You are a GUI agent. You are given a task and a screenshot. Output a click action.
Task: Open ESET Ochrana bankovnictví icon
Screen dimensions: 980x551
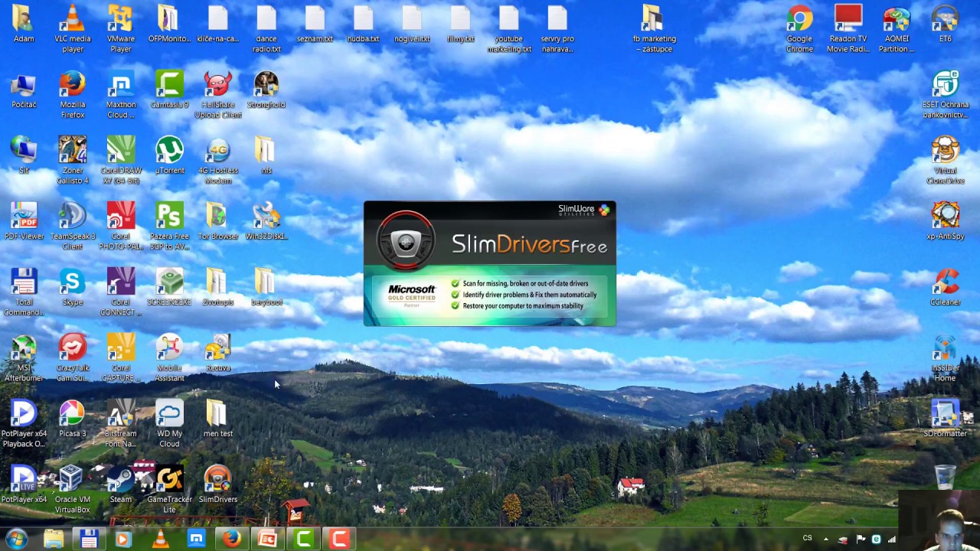[x=946, y=95]
